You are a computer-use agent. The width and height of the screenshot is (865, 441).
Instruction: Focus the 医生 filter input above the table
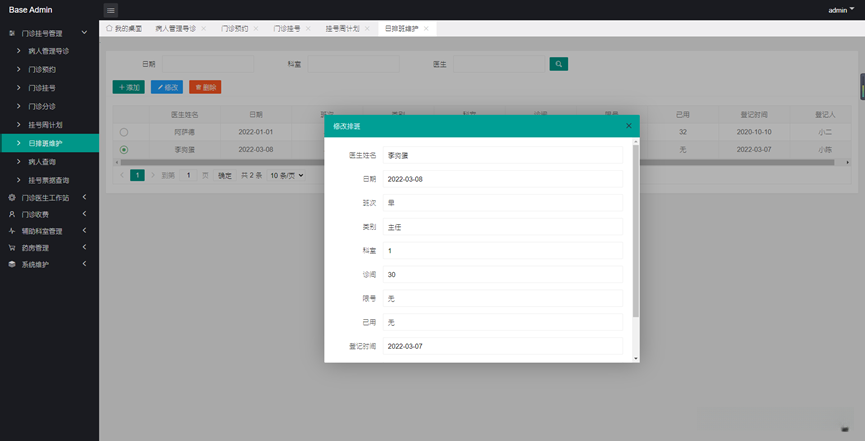tap(499, 64)
